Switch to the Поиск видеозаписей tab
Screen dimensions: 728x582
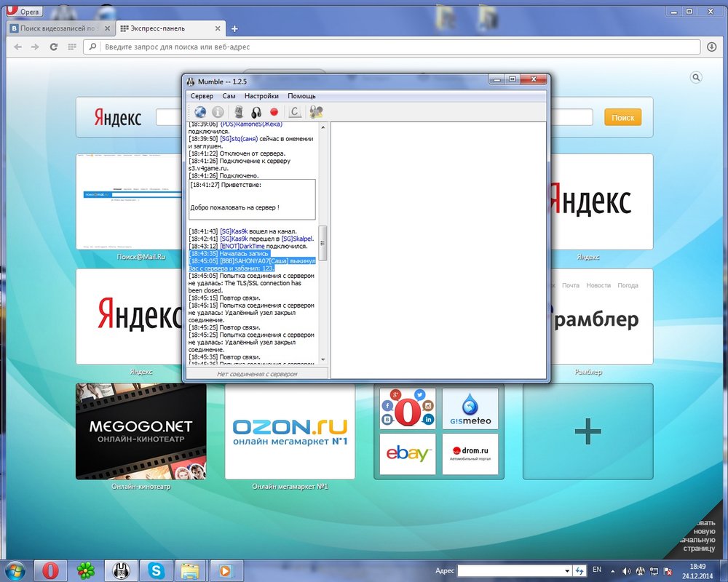[60, 28]
